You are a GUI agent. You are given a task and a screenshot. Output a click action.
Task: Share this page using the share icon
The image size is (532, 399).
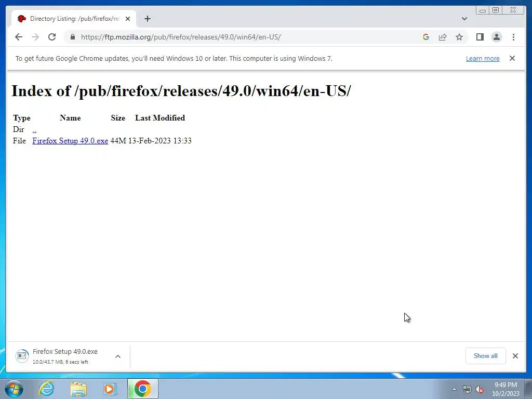click(x=443, y=37)
